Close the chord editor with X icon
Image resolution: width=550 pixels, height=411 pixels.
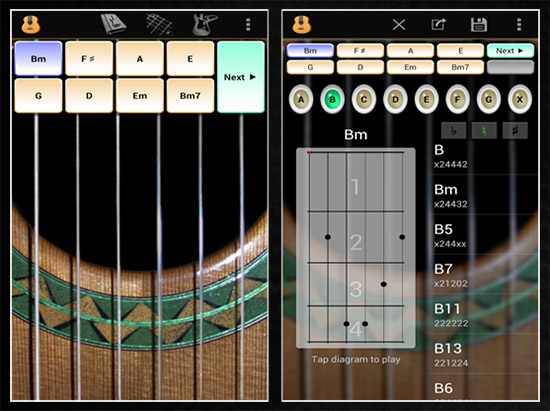point(399,25)
